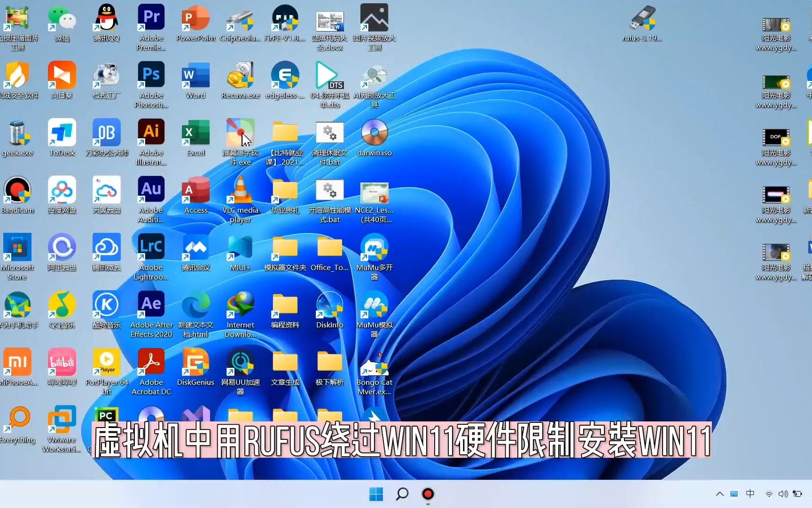
Task: Open the Start menu
Action: pyautogui.click(x=375, y=494)
